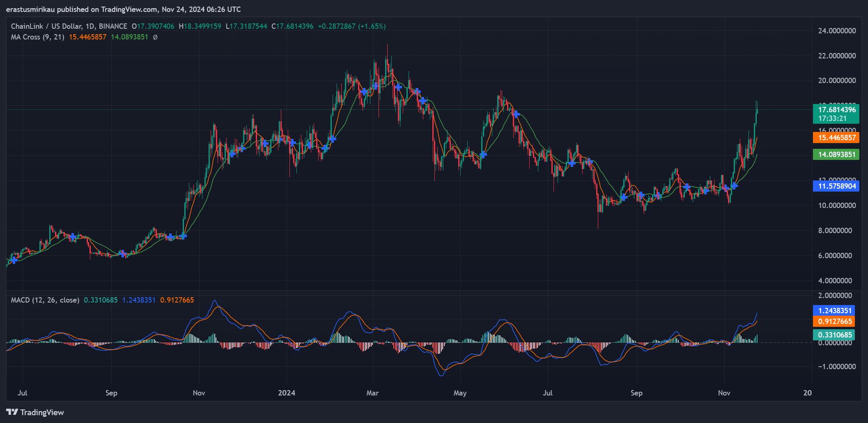This screenshot has width=868, height=423.
Task: Click the +0.2872867 (+1.65%) change text
Action: [352, 26]
